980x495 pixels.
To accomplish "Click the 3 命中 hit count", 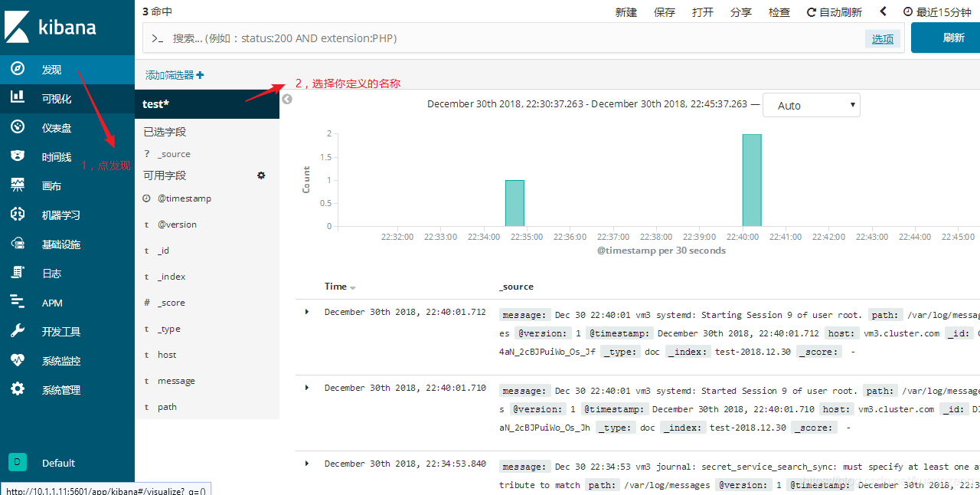I will tap(157, 11).
